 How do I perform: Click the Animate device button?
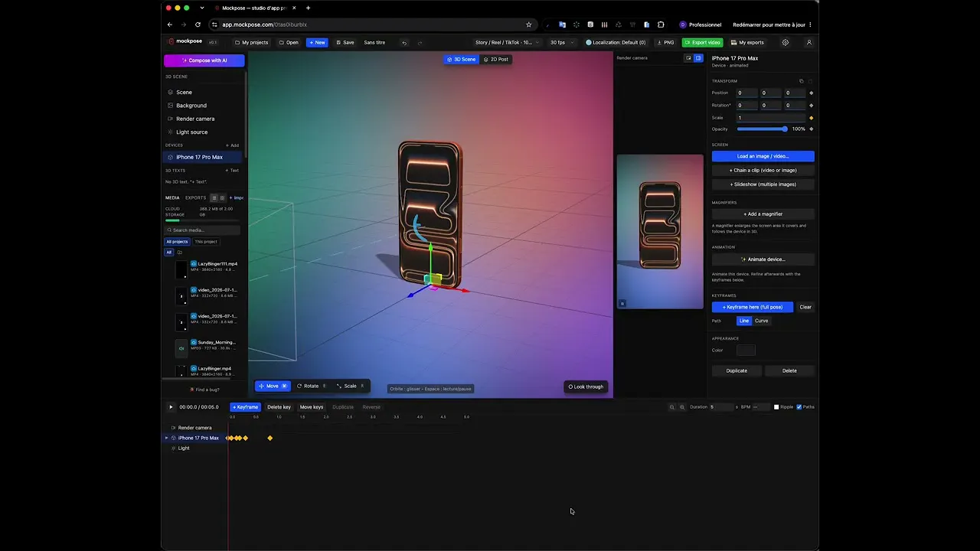click(x=763, y=259)
